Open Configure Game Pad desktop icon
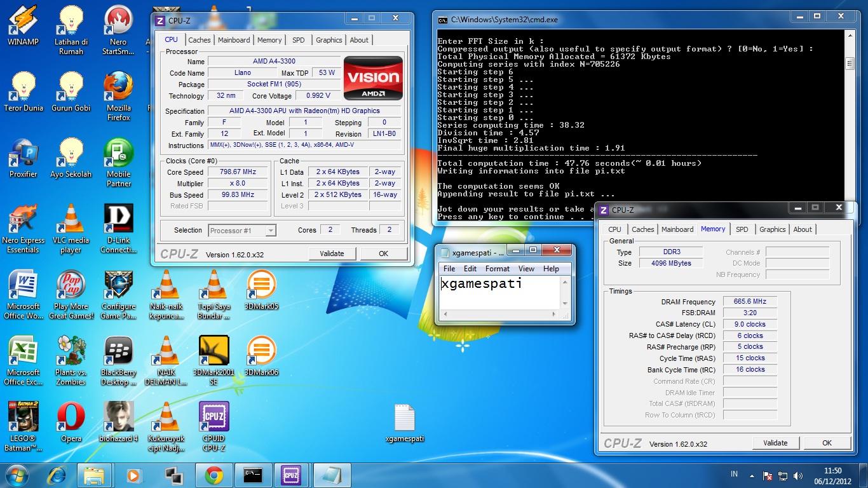868x488 pixels. (x=118, y=294)
